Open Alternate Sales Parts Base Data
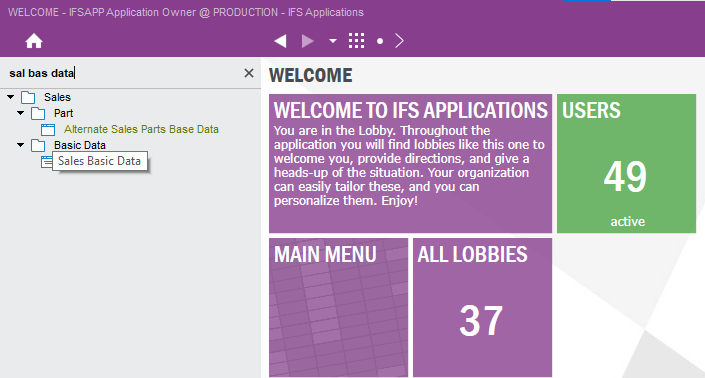Screen dimensions: 705x378 [x=141, y=129]
